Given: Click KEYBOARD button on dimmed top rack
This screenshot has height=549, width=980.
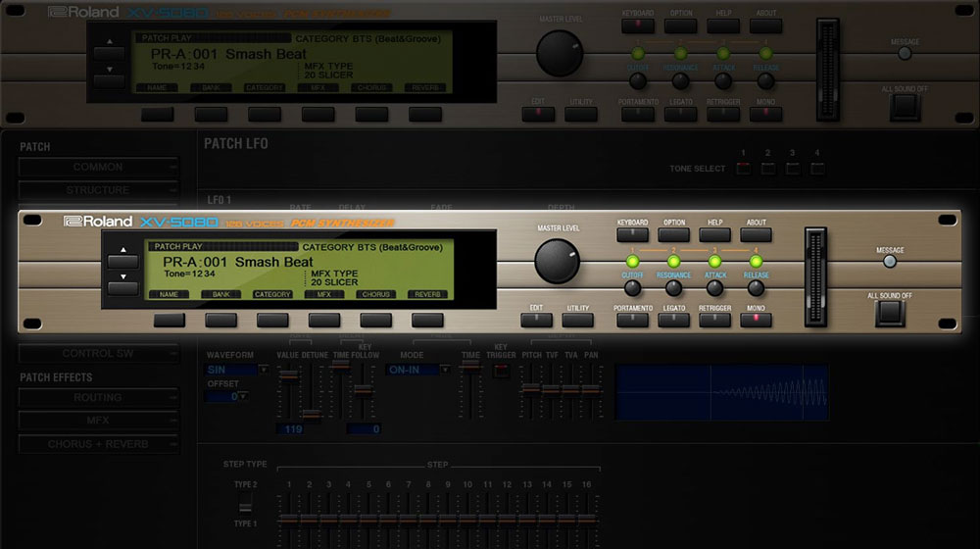Looking at the screenshot, I should coord(638,26).
